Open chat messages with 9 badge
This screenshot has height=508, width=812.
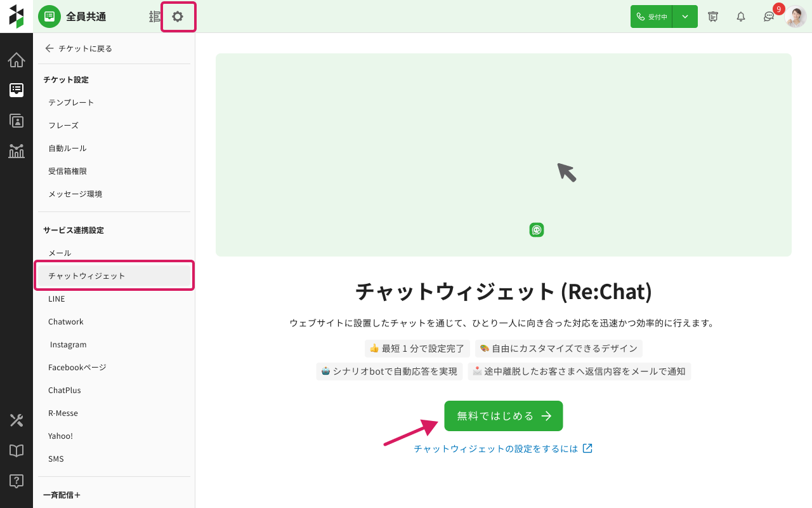(x=769, y=17)
